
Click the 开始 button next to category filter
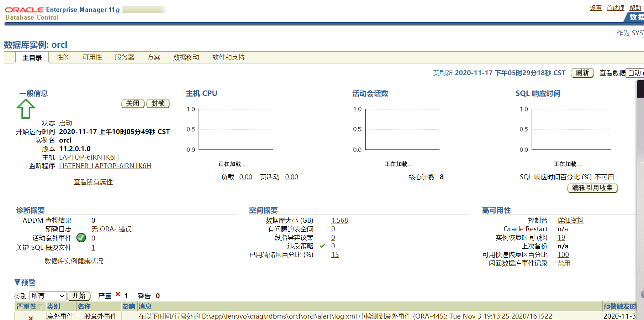click(79, 296)
